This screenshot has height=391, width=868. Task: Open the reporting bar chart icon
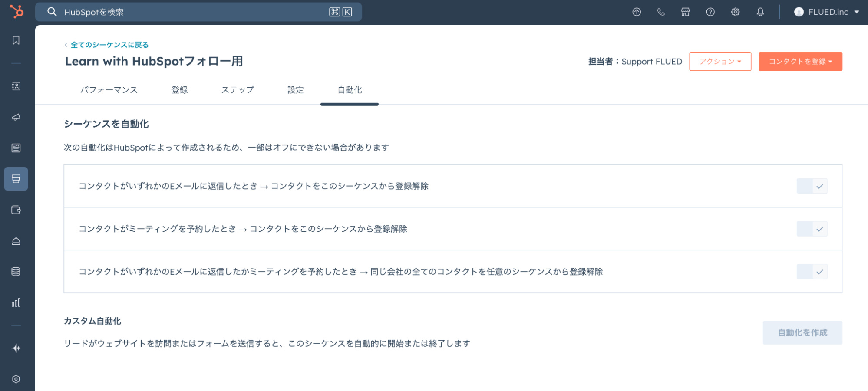point(16,302)
